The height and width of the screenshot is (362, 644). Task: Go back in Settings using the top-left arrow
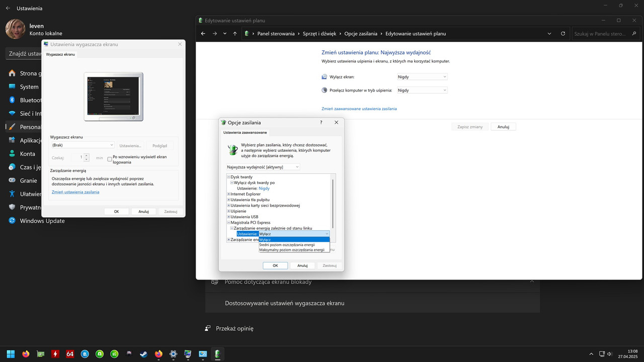[8, 9]
